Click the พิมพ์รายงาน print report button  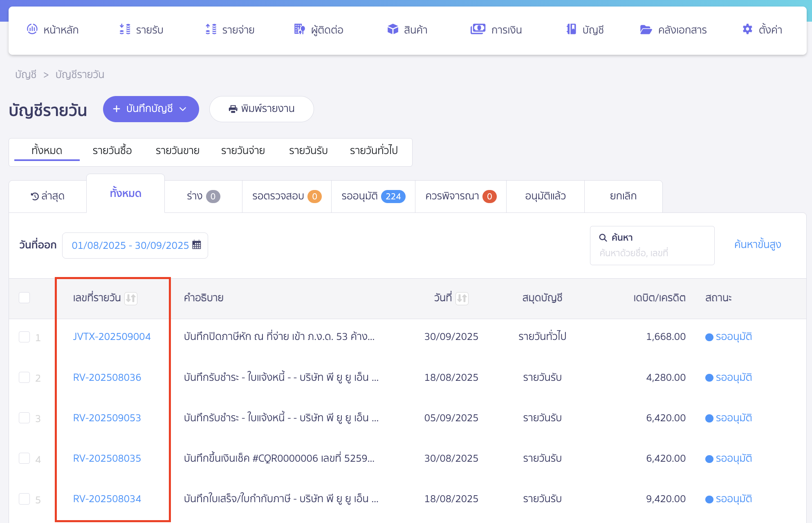261,109
